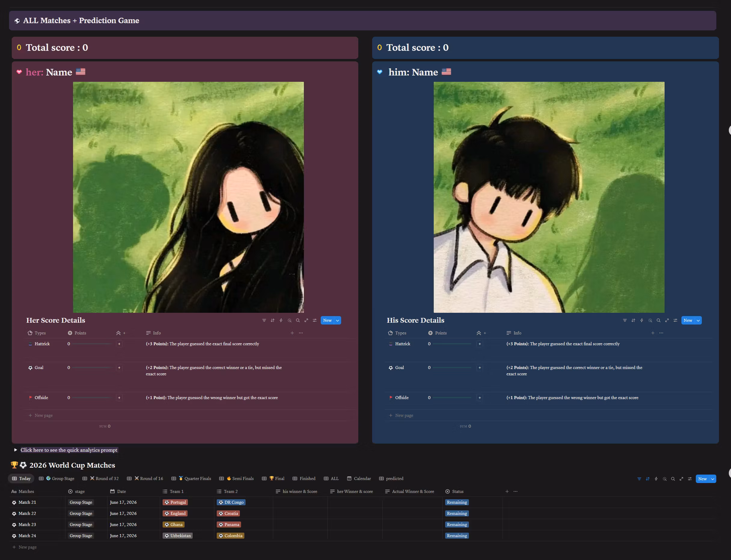Open the Calendar view tab
Screen dimensions: 731x560
359,478
